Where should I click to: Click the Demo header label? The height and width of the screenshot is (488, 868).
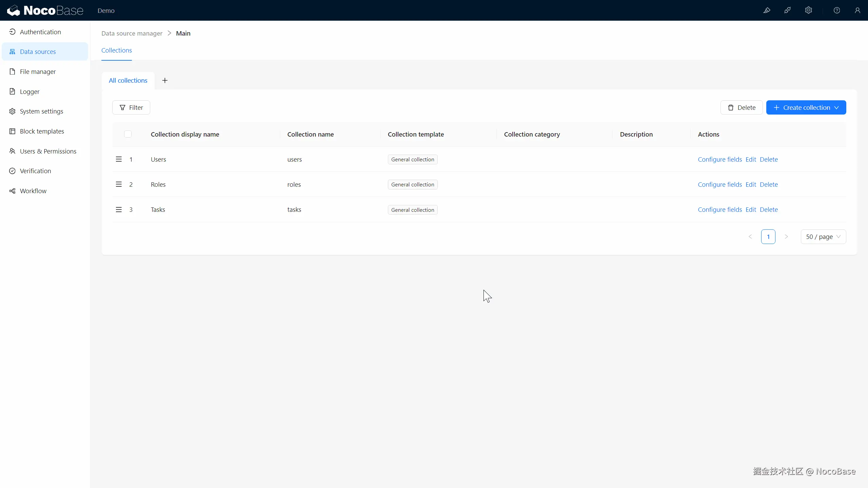106,11
